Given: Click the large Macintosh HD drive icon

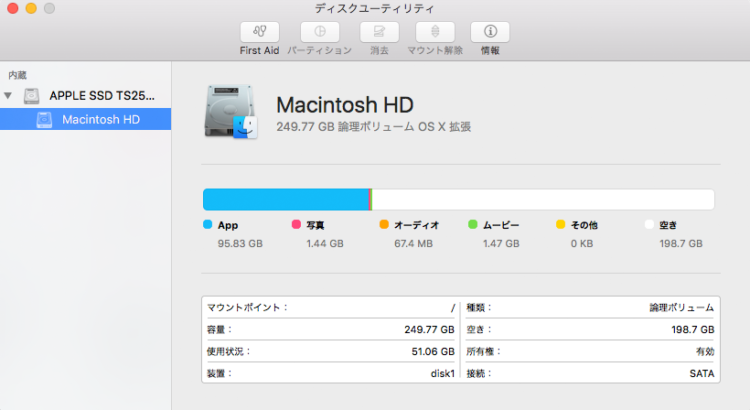Looking at the screenshot, I should (232, 112).
